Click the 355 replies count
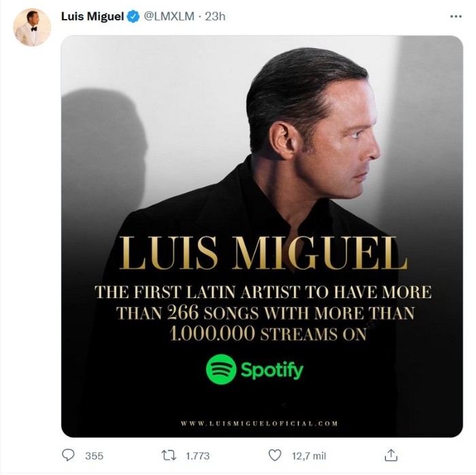The image size is (476, 475). 94,455
